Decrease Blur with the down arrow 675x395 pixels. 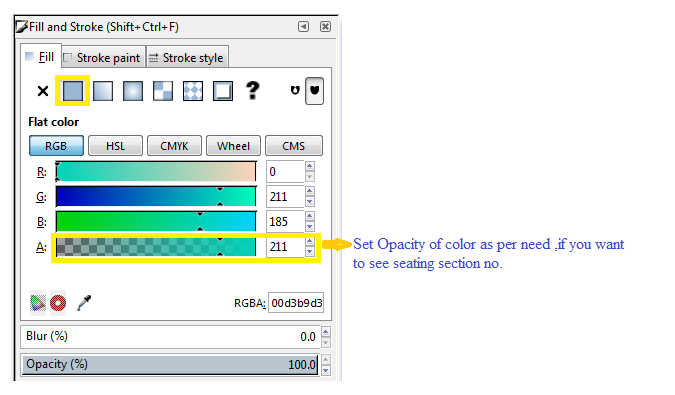(x=326, y=342)
